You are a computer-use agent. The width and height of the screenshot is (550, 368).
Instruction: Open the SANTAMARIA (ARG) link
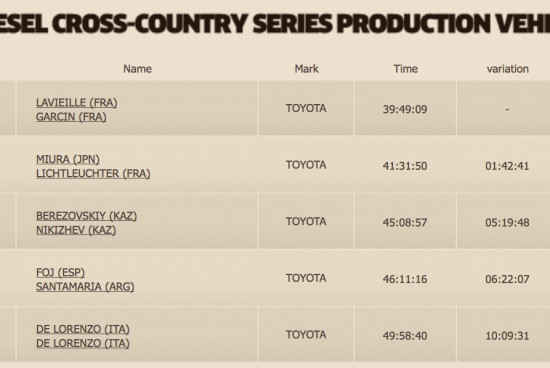[85, 287]
